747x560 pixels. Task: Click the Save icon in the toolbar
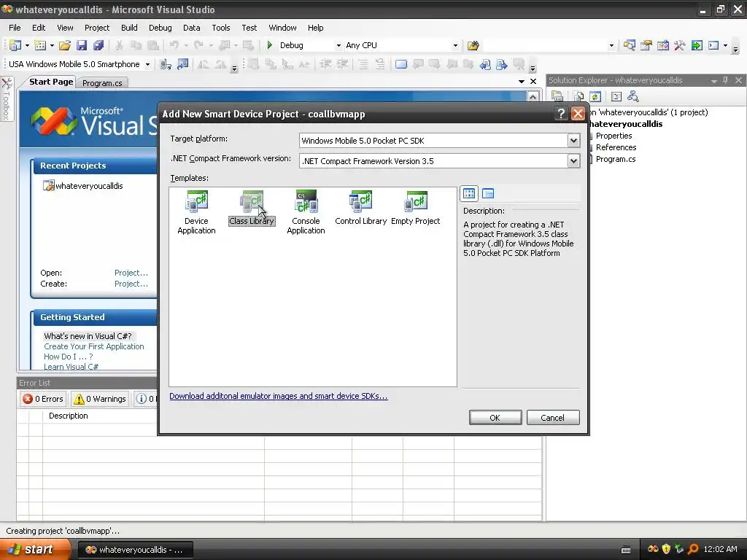point(82,45)
